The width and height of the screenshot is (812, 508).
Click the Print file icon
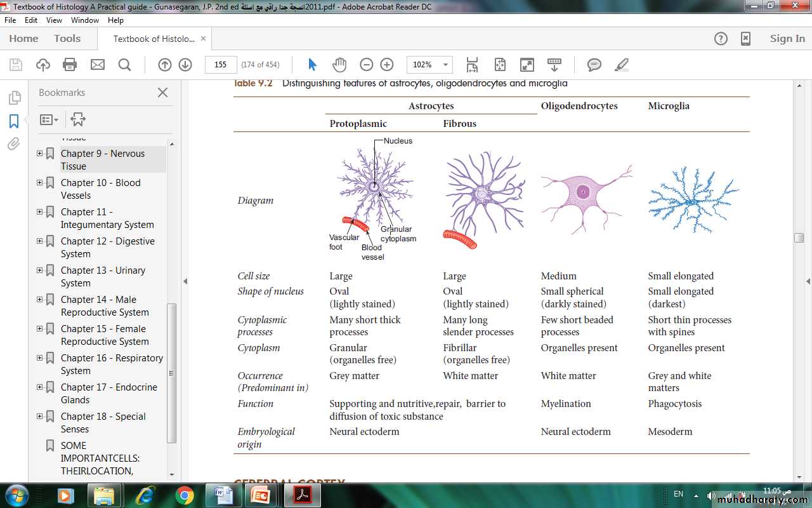pos(70,65)
